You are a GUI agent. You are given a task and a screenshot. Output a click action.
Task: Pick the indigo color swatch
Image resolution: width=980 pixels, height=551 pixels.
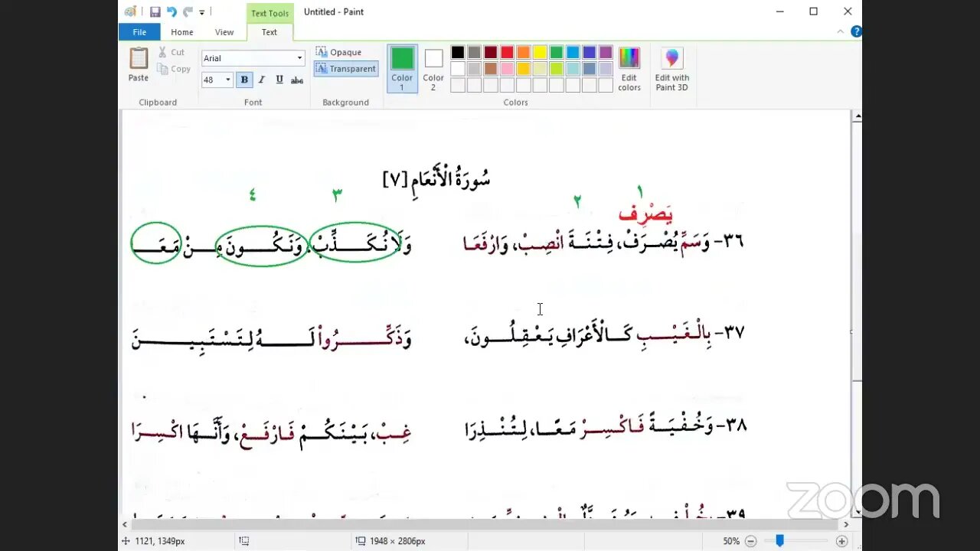click(590, 52)
